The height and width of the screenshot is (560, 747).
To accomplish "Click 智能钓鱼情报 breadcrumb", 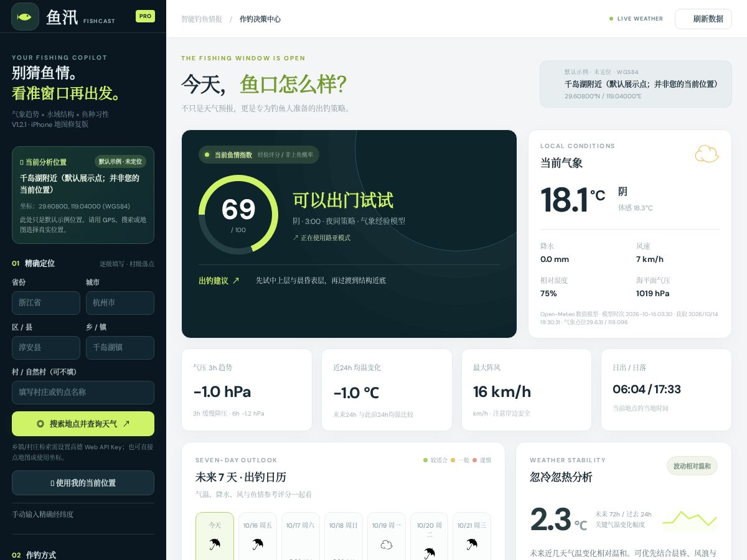I will tap(202, 19).
